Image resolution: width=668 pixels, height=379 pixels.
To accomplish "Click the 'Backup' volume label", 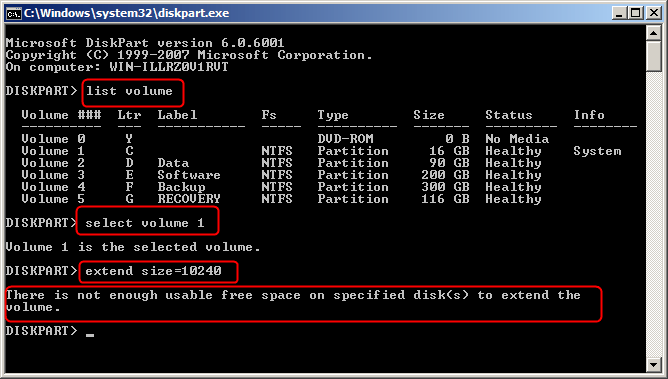I will click(181, 187).
